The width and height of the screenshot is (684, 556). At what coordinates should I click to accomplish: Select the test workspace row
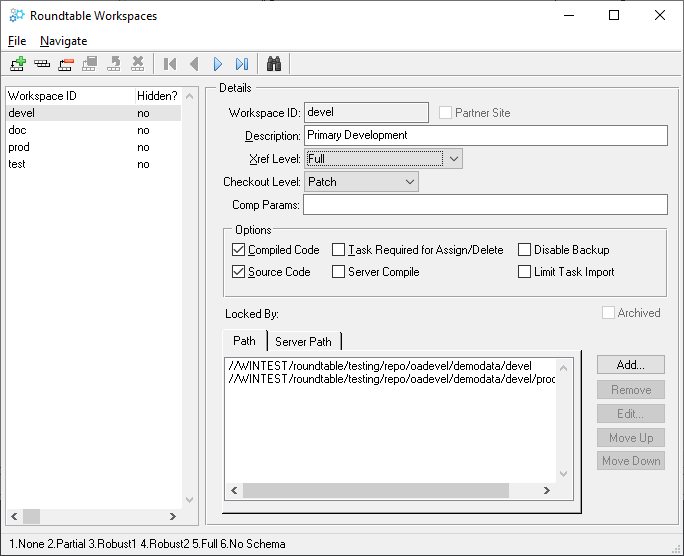tap(93, 164)
